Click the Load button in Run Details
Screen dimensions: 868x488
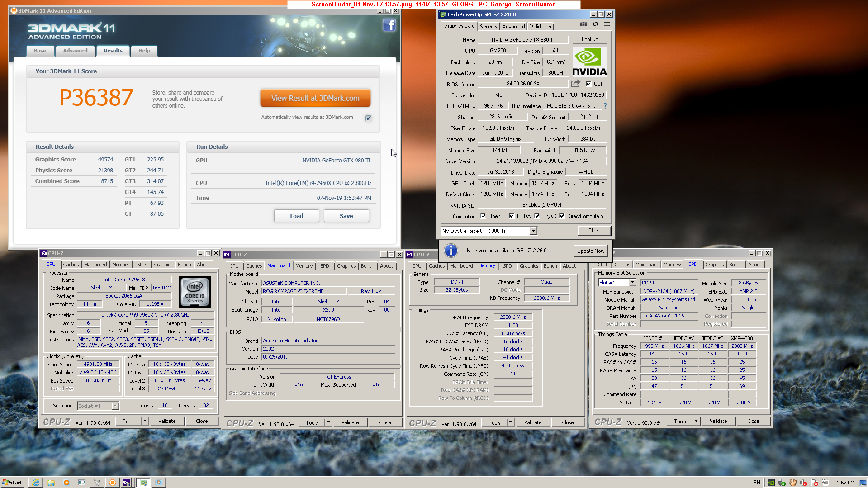point(297,216)
